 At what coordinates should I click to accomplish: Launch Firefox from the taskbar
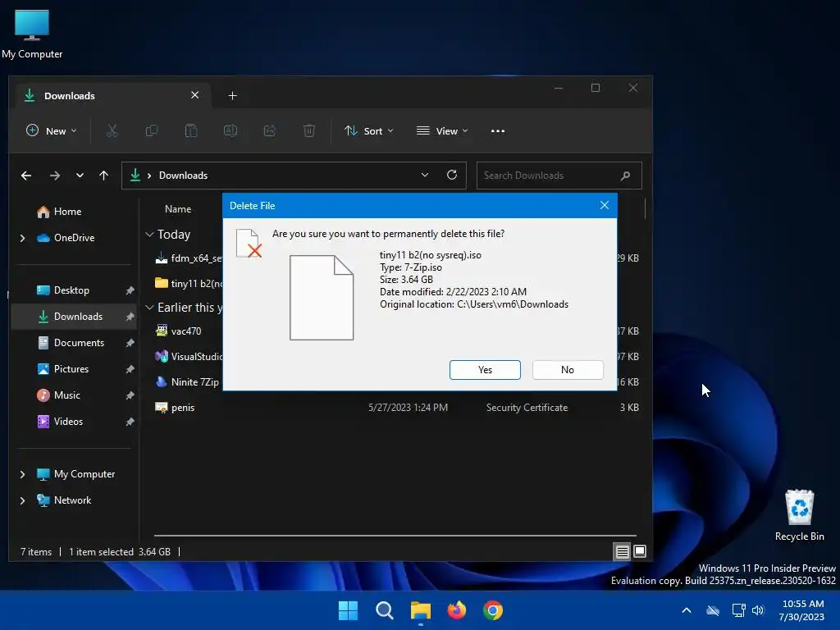click(x=456, y=610)
